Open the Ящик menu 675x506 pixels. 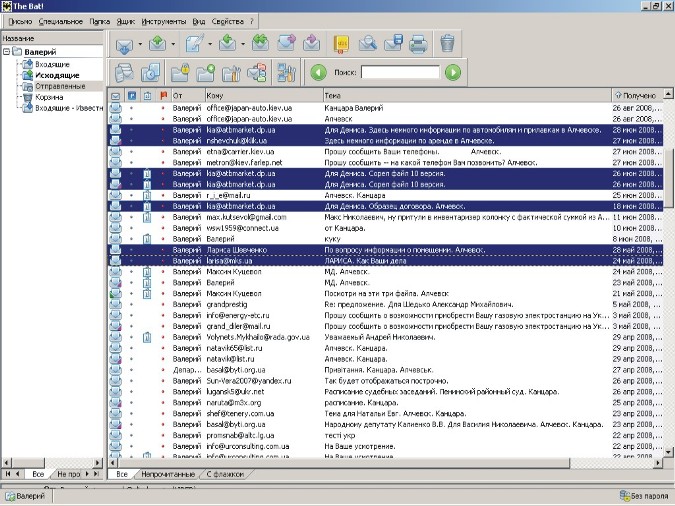(126, 22)
